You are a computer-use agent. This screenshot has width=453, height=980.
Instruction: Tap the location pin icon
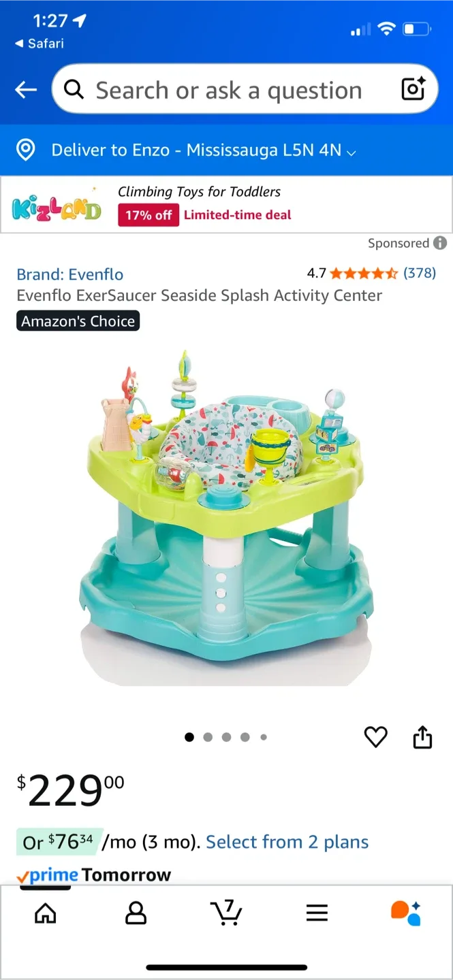pyautogui.click(x=25, y=150)
